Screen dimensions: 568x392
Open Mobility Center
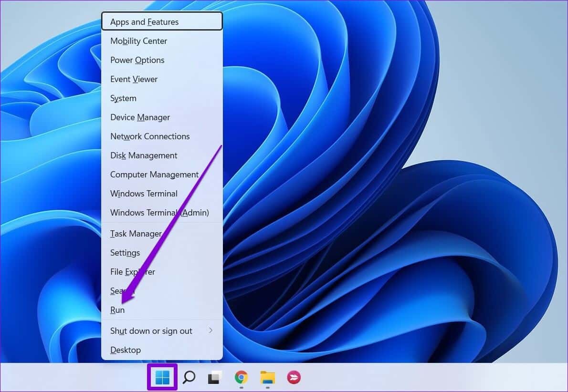point(138,41)
